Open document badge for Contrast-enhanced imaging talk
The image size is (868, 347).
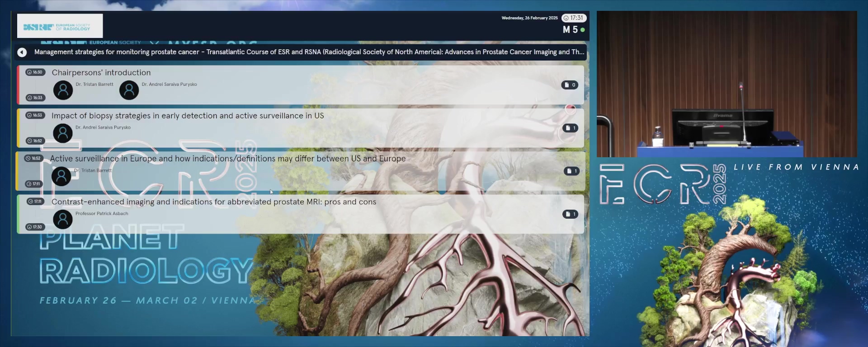(570, 214)
